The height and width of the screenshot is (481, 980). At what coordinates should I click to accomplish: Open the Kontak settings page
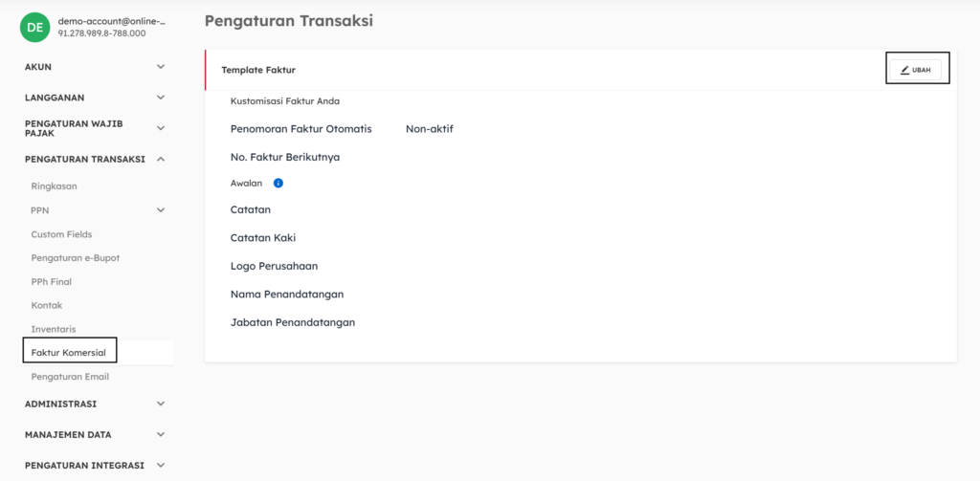(47, 305)
